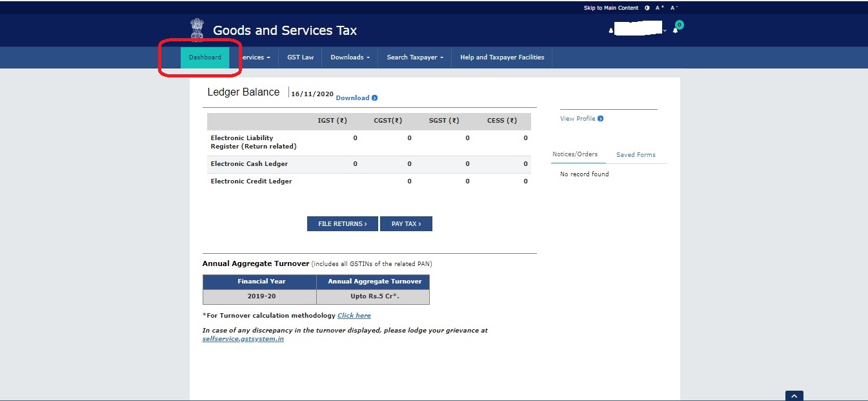Image resolution: width=868 pixels, height=401 pixels.
Task: Open the GST Law menu item
Action: [x=300, y=57]
